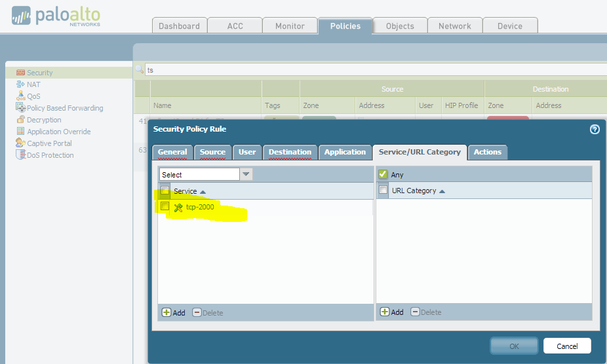The width and height of the screenshot is (607, 364).
Task: Check the URL Category header checkbox
Action: [383, 190]
